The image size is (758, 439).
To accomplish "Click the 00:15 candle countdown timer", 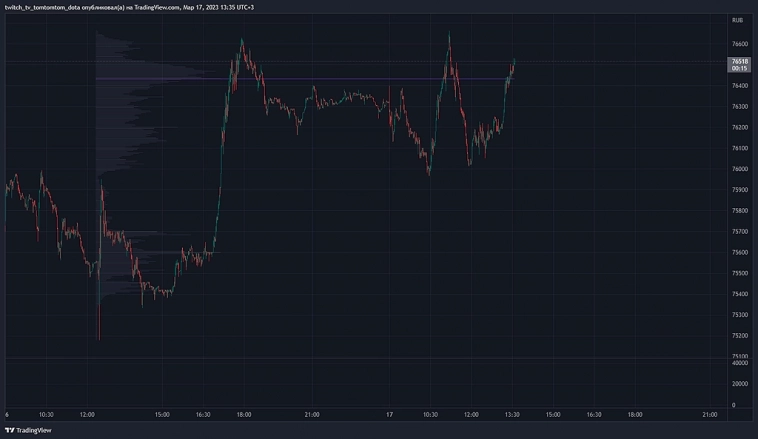I will [740, 68].
